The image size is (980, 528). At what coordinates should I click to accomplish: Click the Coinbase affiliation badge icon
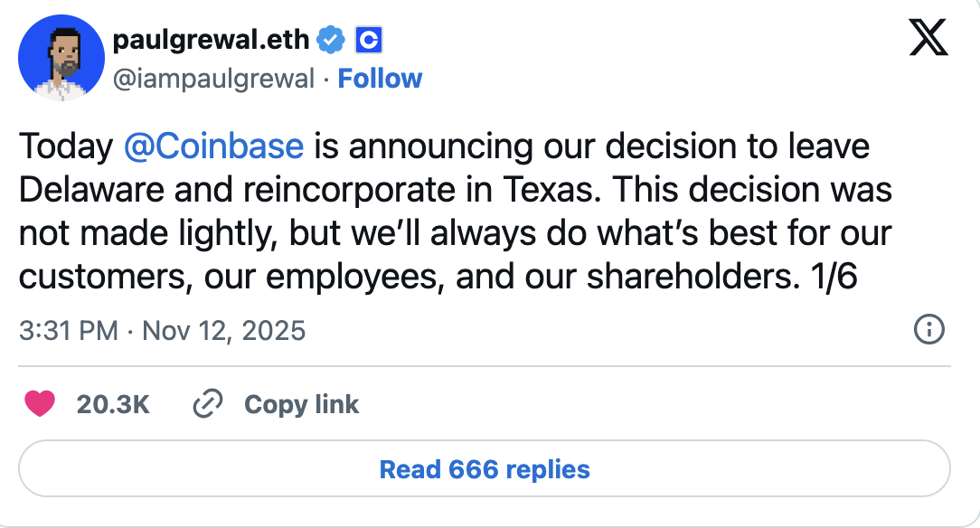(x=367, y=40)
